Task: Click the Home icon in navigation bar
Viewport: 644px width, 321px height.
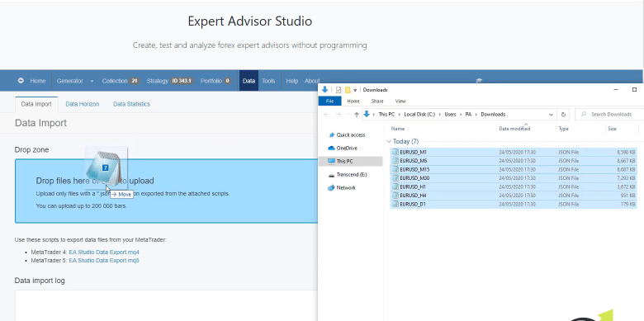Action: coord(21,81)
